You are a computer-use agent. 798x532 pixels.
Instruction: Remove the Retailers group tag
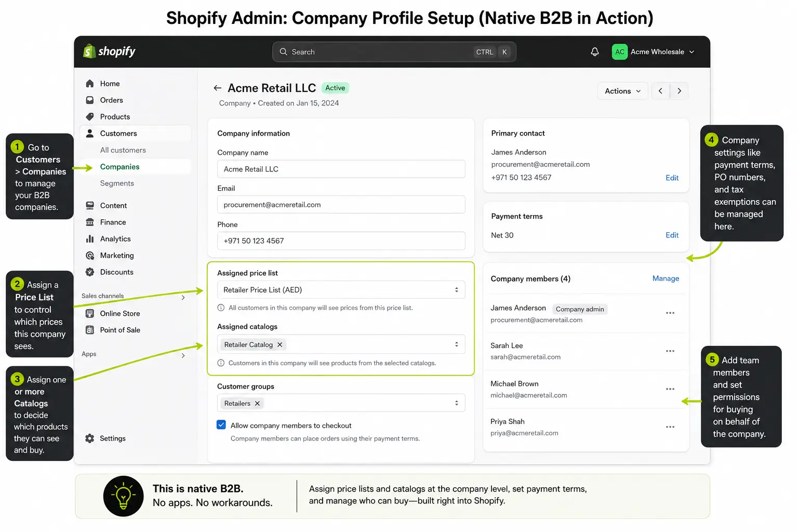click(x=257, y=404)
